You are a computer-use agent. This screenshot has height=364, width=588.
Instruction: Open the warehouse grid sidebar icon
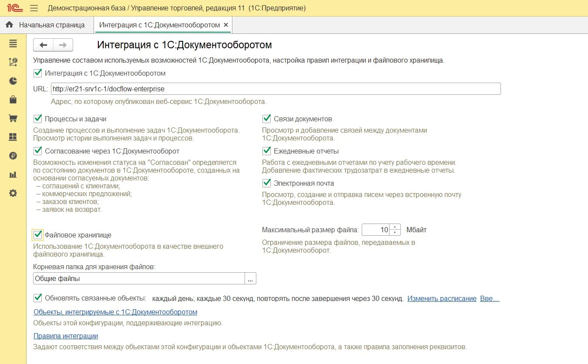click(13, 137)
